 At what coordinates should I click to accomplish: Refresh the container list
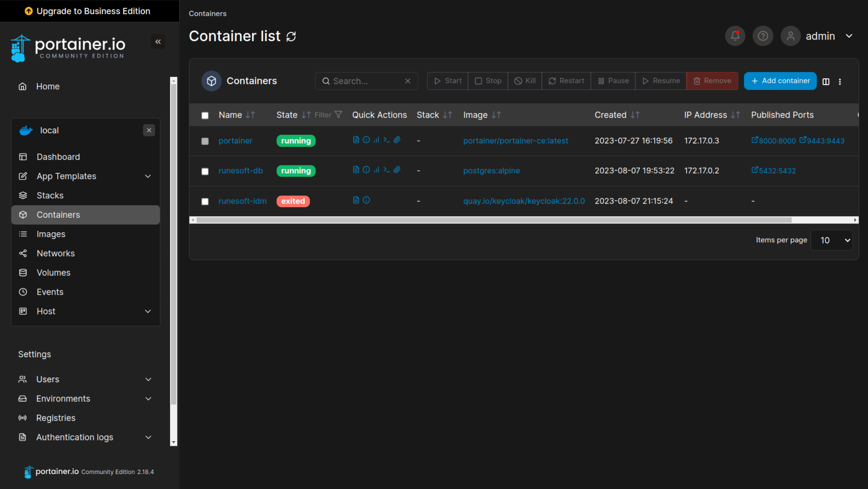[x=291, y=37]
